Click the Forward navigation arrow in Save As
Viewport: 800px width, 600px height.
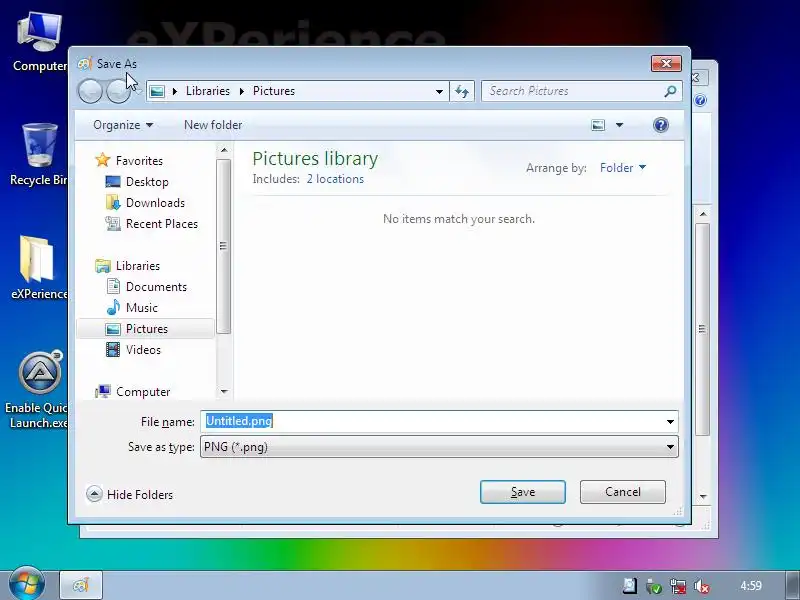pos(118,91)
